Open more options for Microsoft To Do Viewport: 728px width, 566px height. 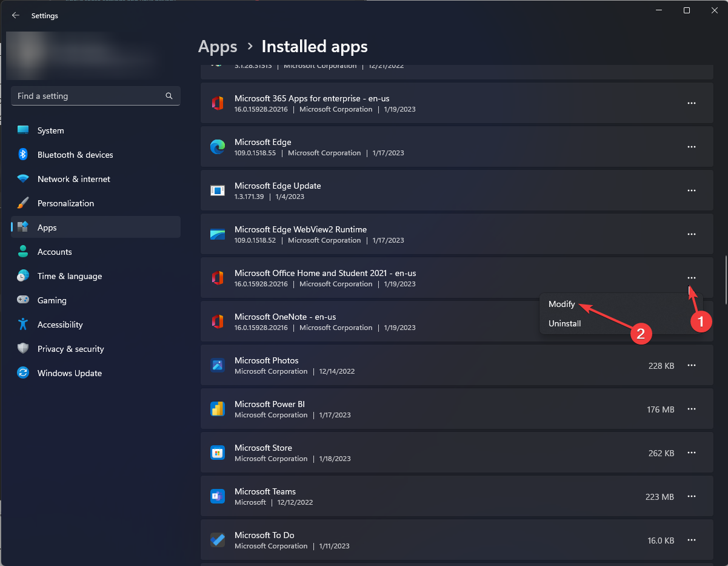tap(691, 541)
